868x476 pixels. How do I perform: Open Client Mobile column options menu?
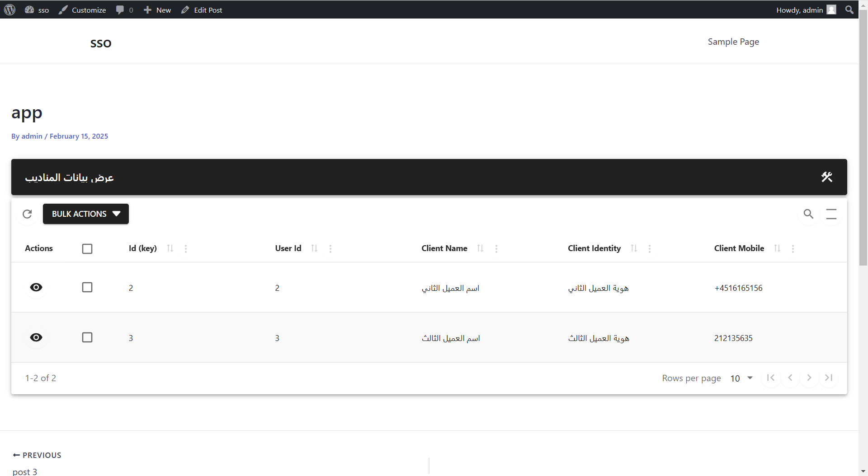(x=793, y=249)
